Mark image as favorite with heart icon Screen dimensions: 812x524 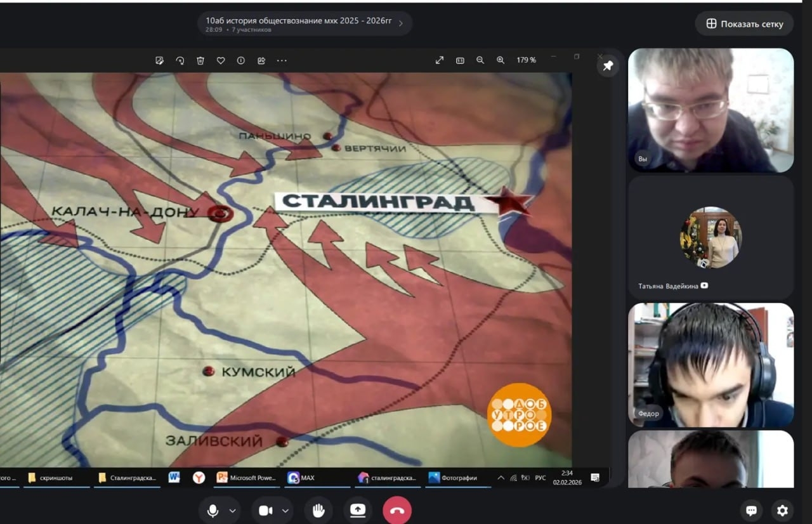tap(221, 60)
